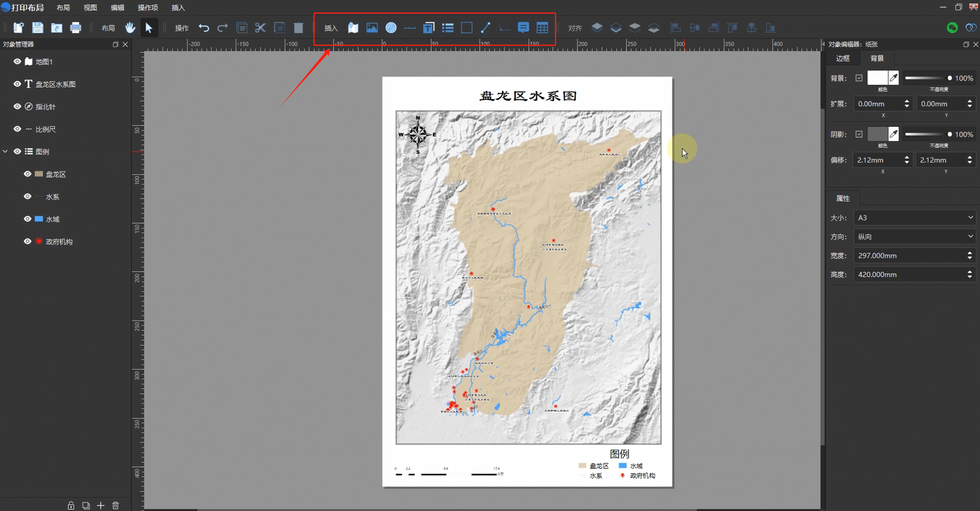The image size is (980, 511).
Task: Open the 操作项 menu
Action: (x=148, y=8)
